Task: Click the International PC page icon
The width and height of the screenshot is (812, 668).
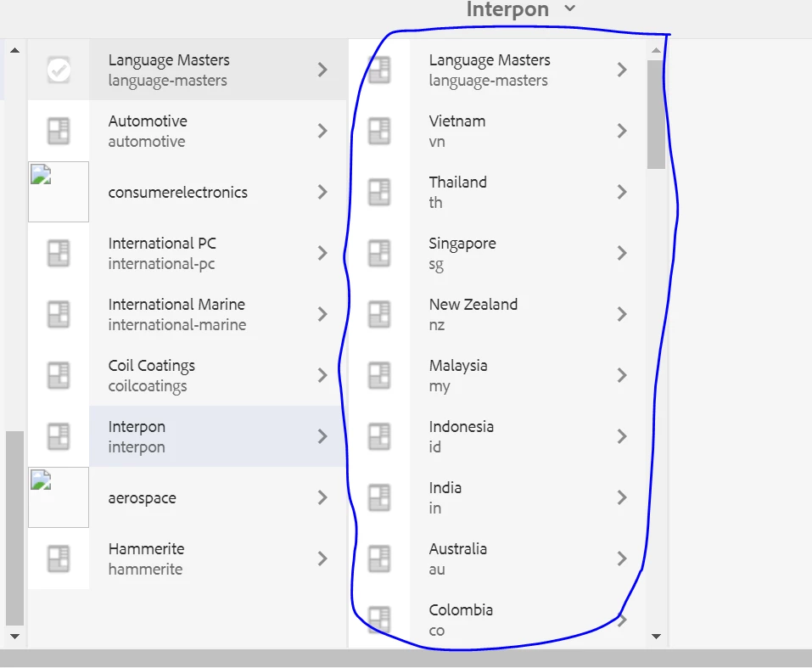Action: [x=59, y=253]
